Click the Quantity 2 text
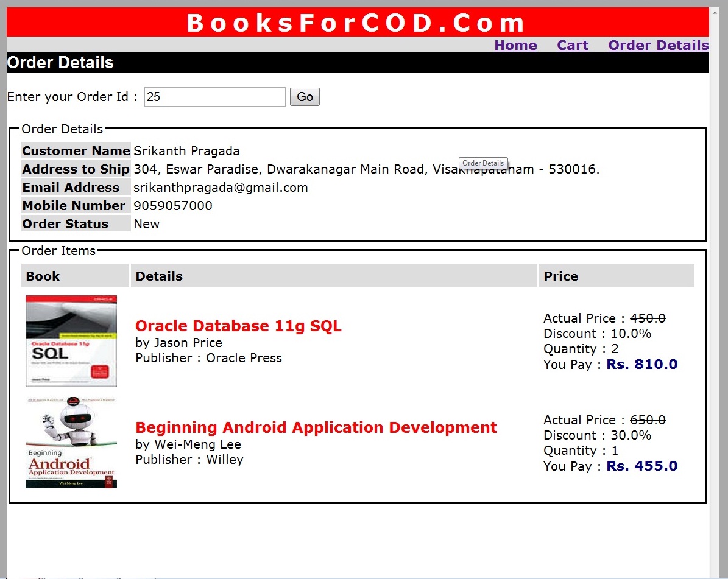The image size is (728, 579). coord(581,349)
